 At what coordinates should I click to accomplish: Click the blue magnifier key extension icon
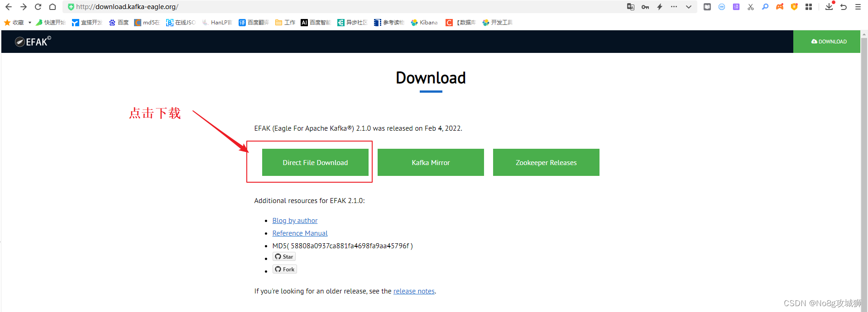coord(765,7)
